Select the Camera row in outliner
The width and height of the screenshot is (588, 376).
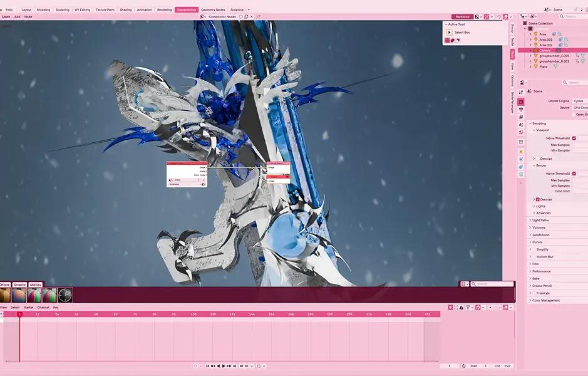pyautogui.click(x=553, y=50)
